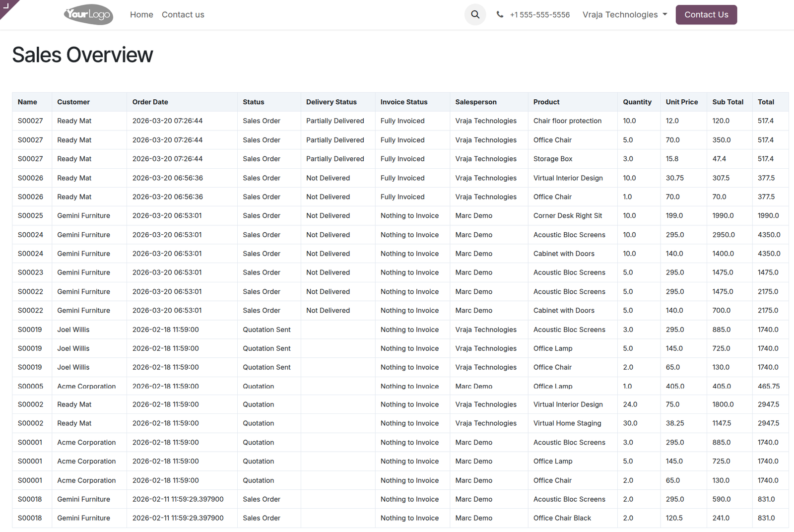Click the Delivery Status column header
Screen dimensions: 794x532
coord(331,102)
